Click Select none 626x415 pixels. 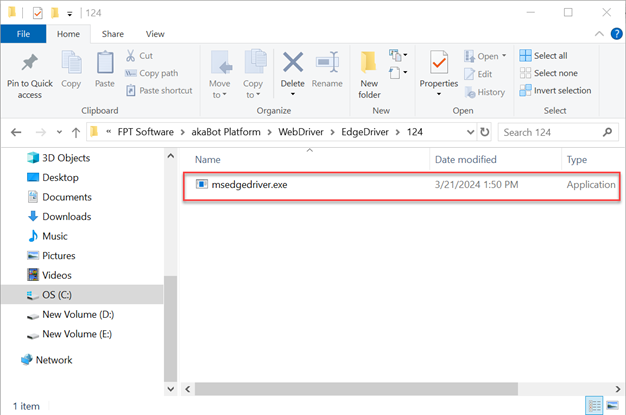click(549, 73)
